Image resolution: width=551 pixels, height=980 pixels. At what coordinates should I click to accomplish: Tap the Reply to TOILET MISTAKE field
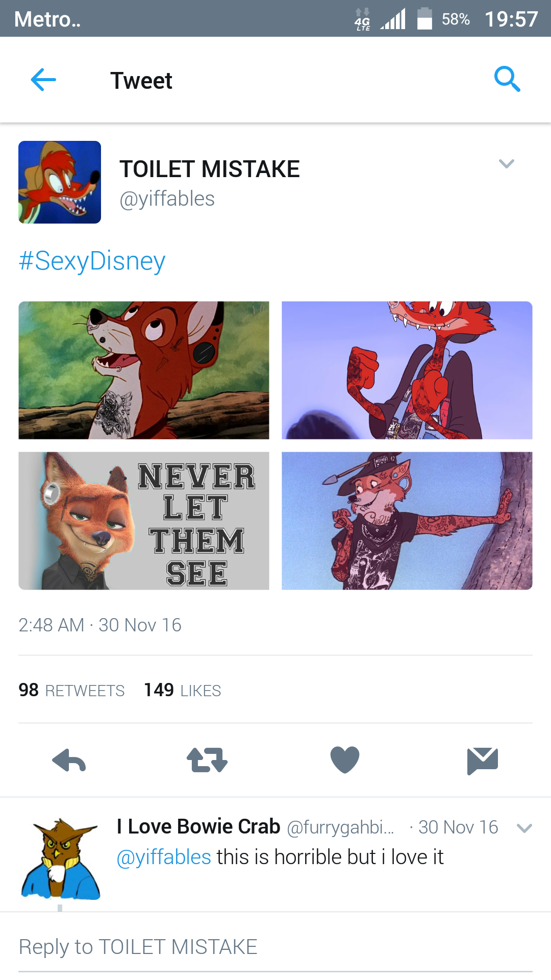pos(275,947)
